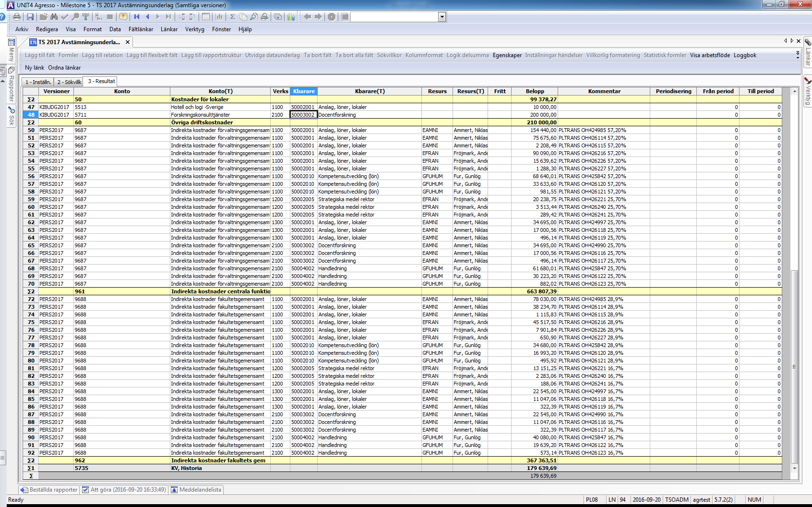
Task: Click the bar chart toolbar icon
Action: [219, 17]
